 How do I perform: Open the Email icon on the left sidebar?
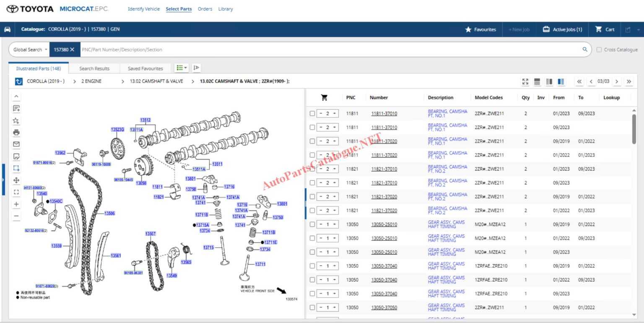point(16,144)
